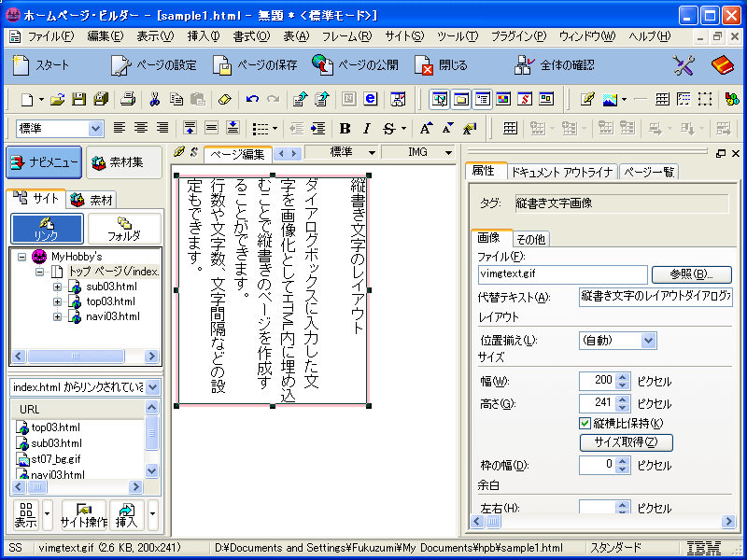This screenshot has width=747, height=560.
Task: Click the ファイル(F) vimgtext.gif input field
Action: 563,274
